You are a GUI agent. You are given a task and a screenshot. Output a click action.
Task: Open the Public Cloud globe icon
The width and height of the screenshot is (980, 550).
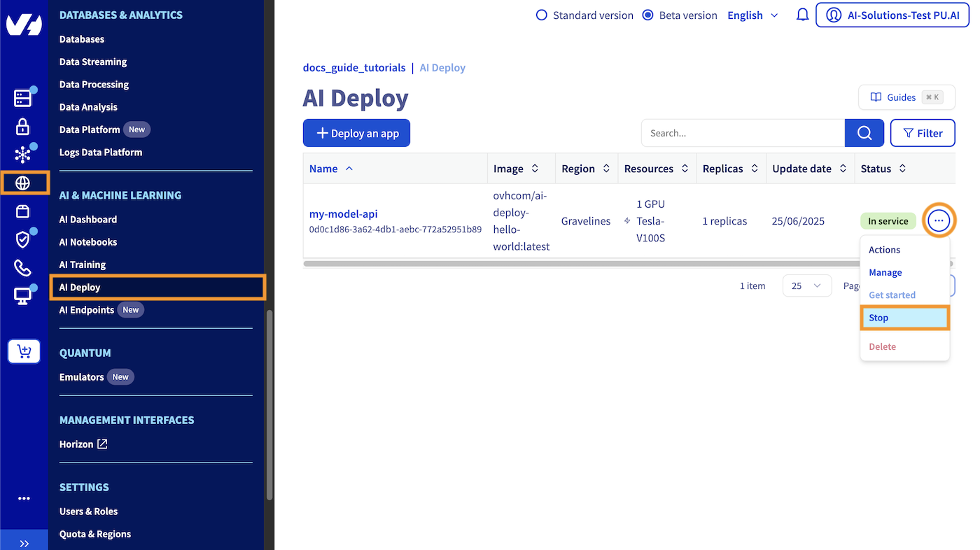23,183
